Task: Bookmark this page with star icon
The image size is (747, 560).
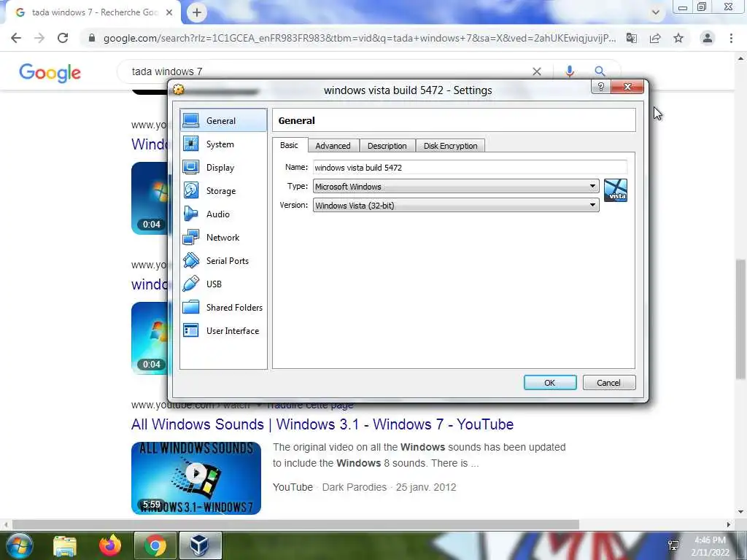Action: (x=678, y=38)
